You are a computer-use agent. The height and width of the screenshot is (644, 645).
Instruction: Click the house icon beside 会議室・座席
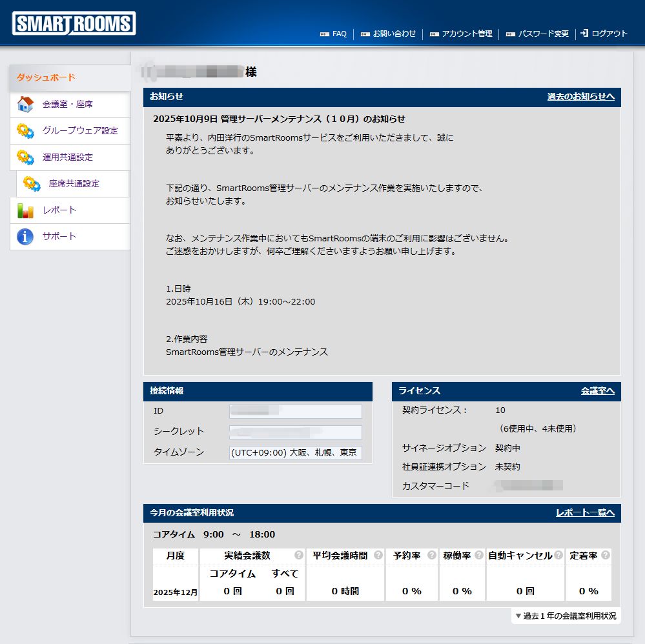point(25,104)
